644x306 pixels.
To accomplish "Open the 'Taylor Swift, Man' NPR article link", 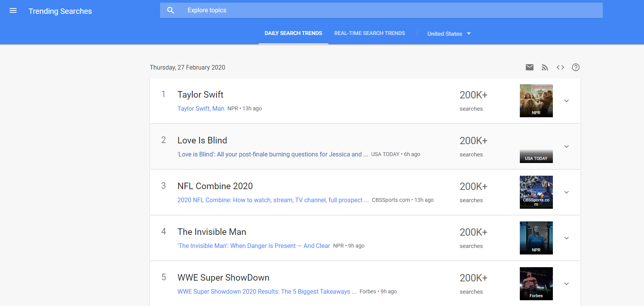I will coord(201,108).
